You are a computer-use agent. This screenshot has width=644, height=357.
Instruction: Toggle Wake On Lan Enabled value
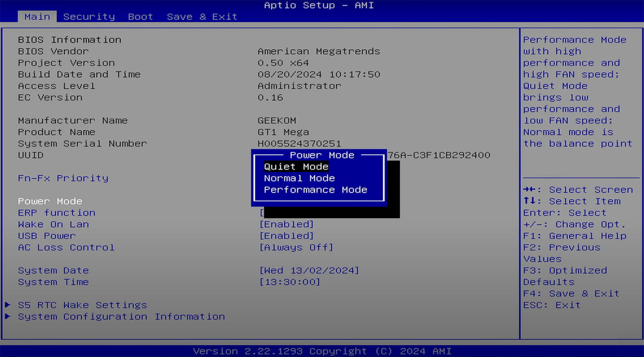[287, 224]
